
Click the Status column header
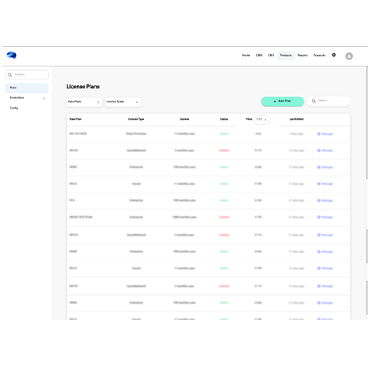click(x=224, y=119)
